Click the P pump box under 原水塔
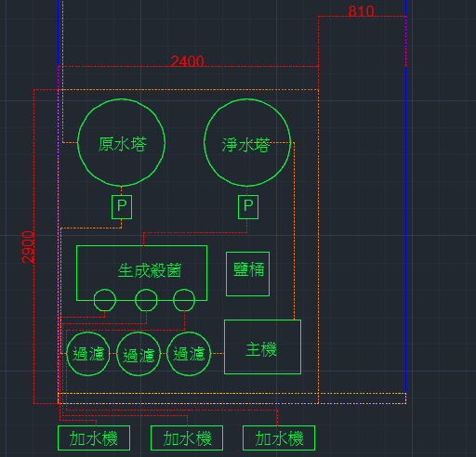 pos(122,207)
